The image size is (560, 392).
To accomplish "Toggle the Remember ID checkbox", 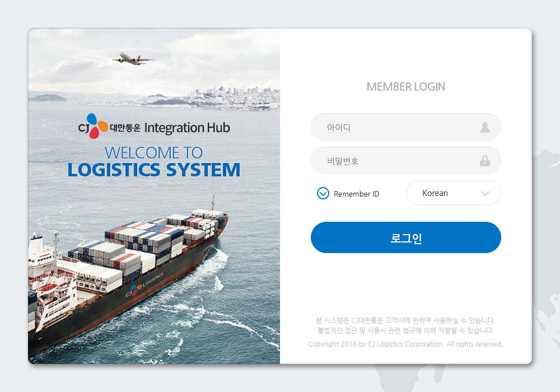I will click(323, 193).
